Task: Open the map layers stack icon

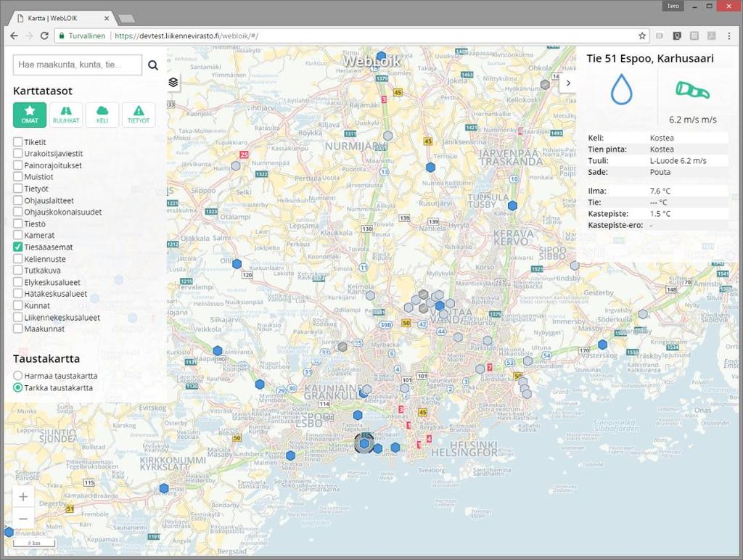Action: click(173, 83)
